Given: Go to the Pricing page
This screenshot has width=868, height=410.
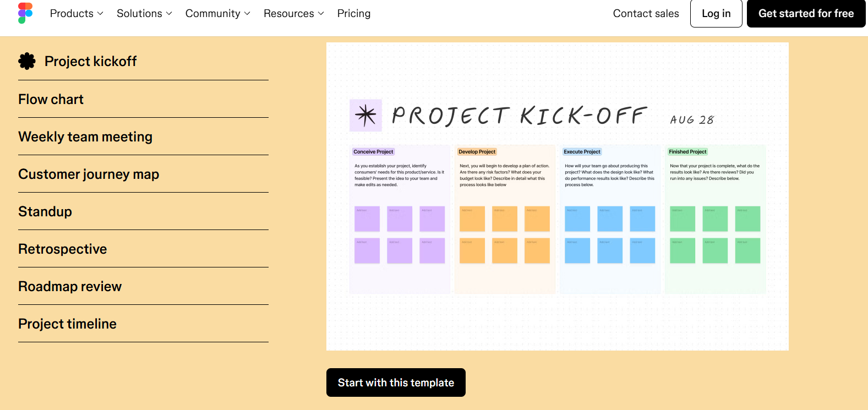Looking at the screenshot, I should pyautogui.click(x=354, y=13).
